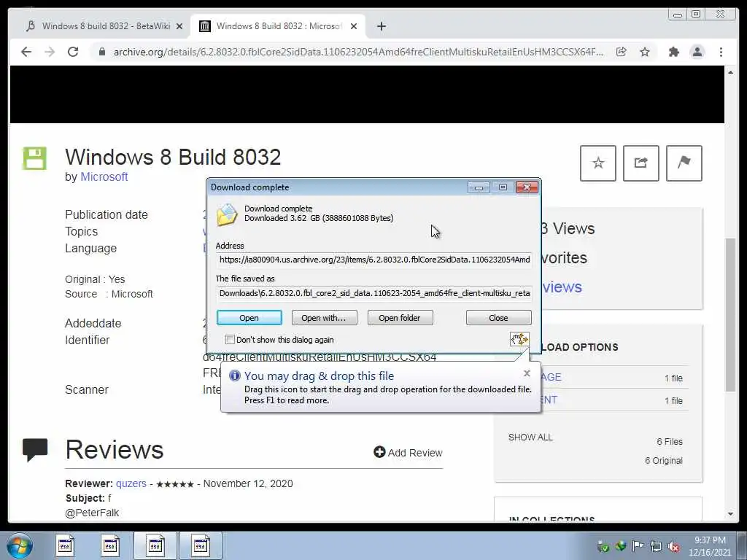Click the muted volume tray icon

tap(673, 546)
